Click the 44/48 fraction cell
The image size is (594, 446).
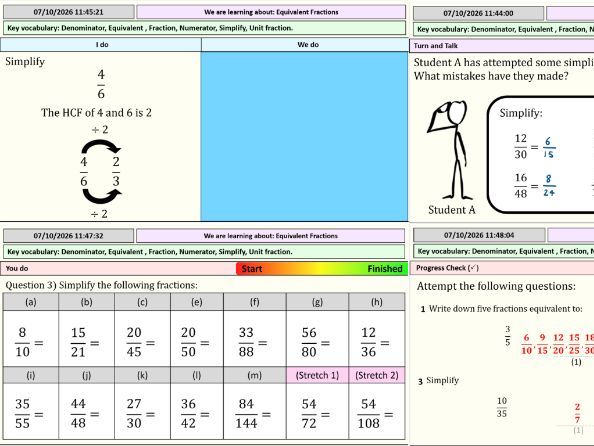[x=86, y=411]
